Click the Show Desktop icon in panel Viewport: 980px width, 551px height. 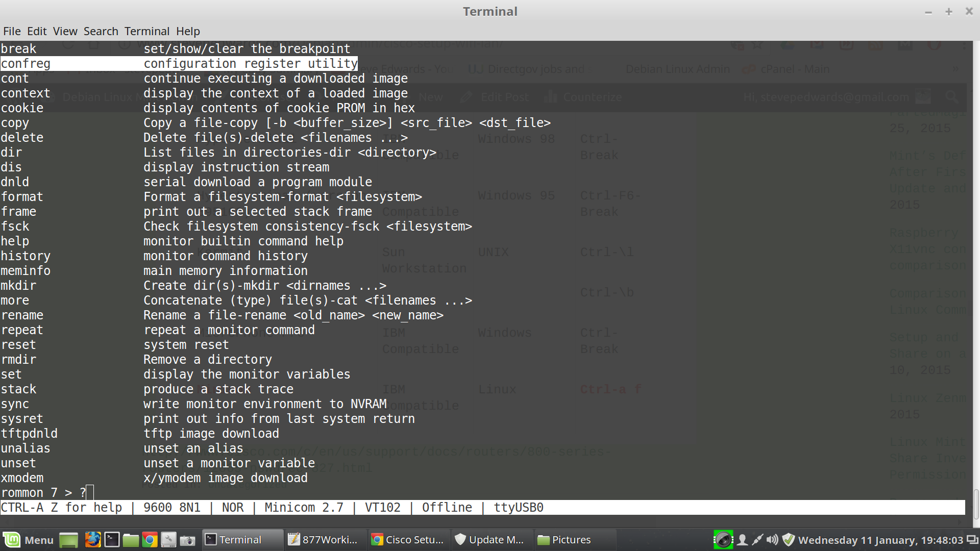(x=68, y=540)
